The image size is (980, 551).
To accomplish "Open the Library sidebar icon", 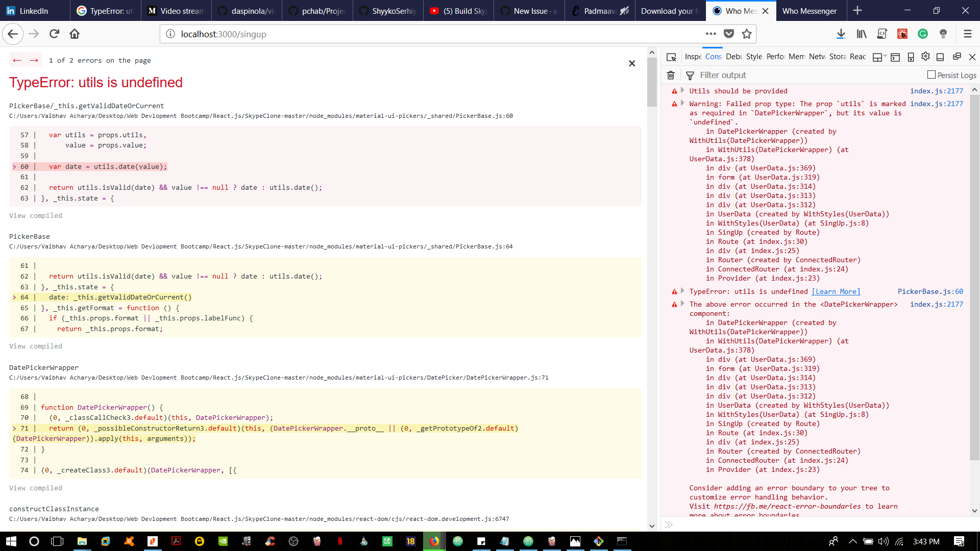I will (x=861, y=34).
